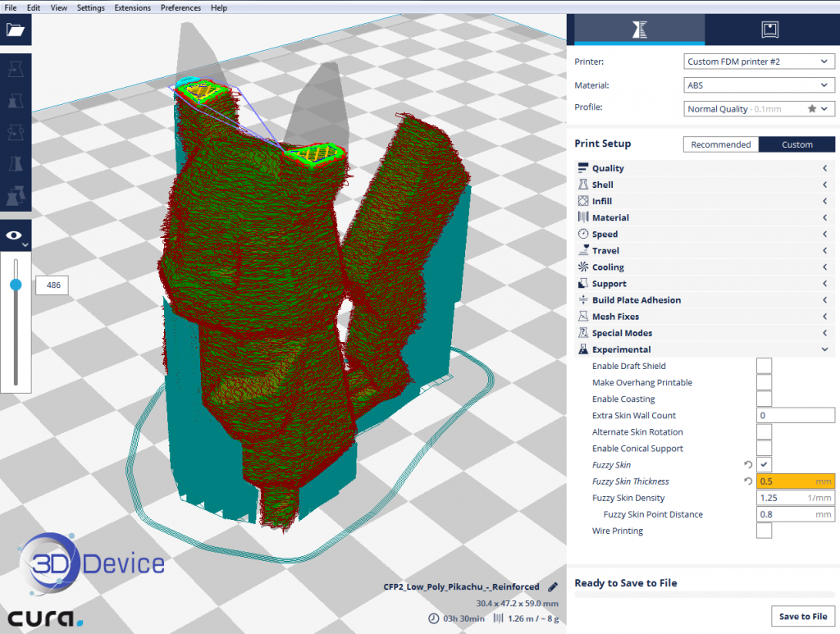
Task: Switch to Recommended print setup
Action: pyautogui.click(x=720, y=144)
